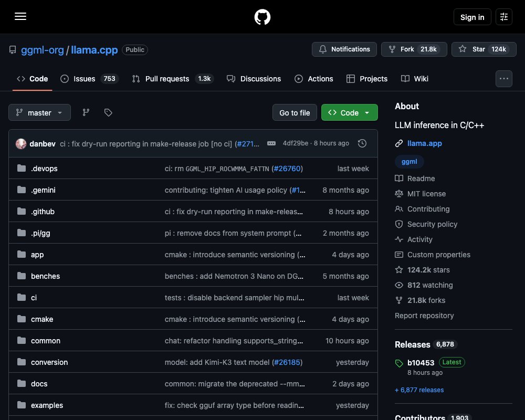
Task: Open the examples folder
Action: [x=47, y=405]
